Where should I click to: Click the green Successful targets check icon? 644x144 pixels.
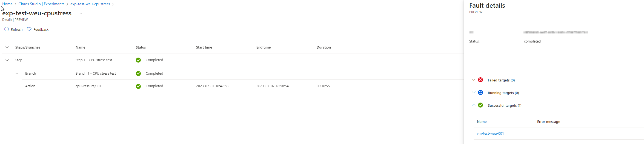click(480, 105)
